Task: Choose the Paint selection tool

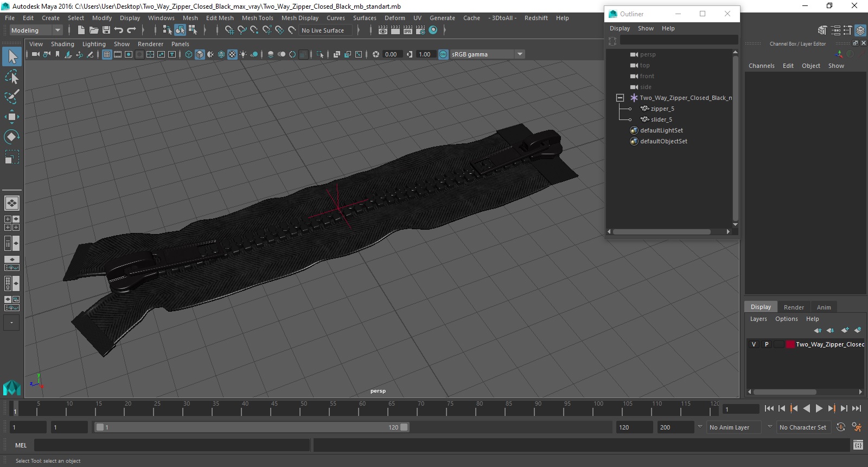Action: point(11,97)
